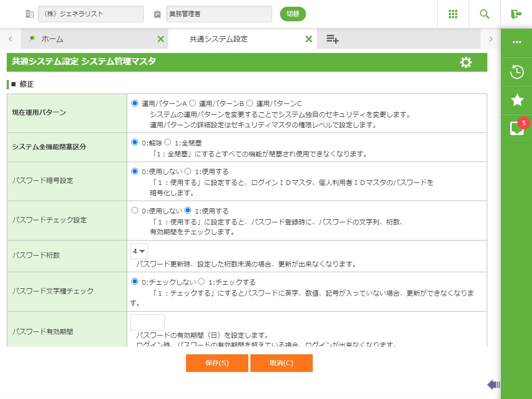Click the 保存(S) button
The width and height of the screenshot is (532, 399).
[x=217, y=363]
